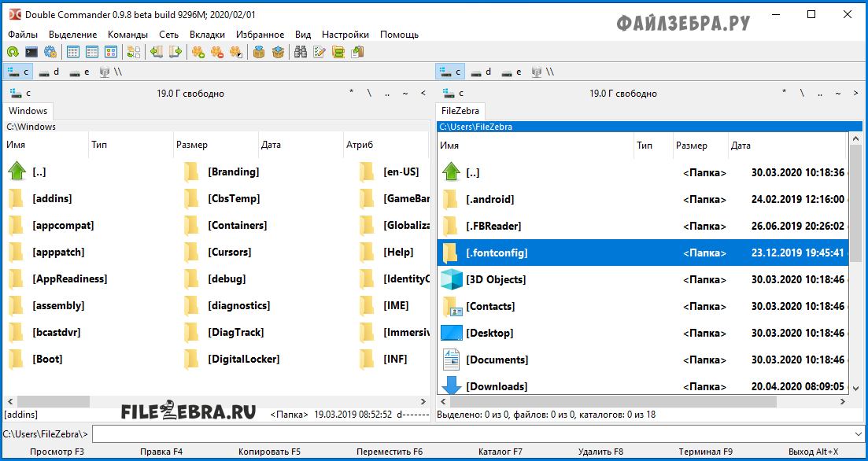Open network \\ in right drive bar
Image resolution: width=868 pixels, height=461 pixels.
[543, 72]
